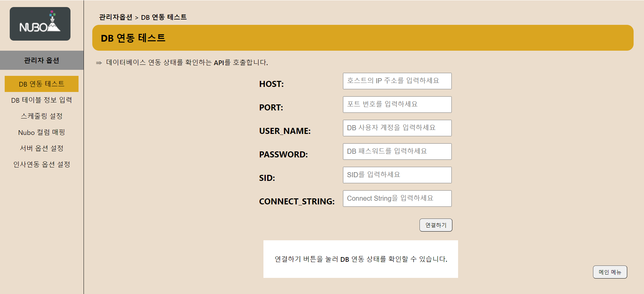
Task: Click the USER_NAME: label
Action: click(x=285, y=131)
